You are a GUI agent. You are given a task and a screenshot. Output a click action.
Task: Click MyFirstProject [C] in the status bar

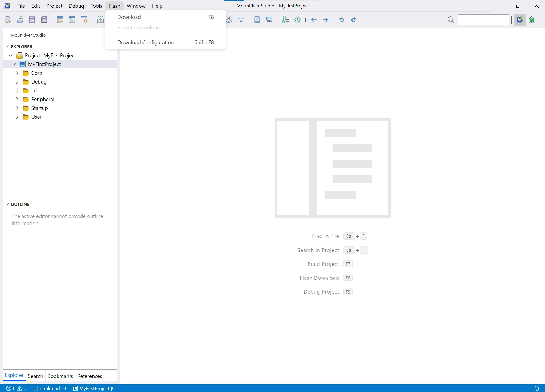95,389
